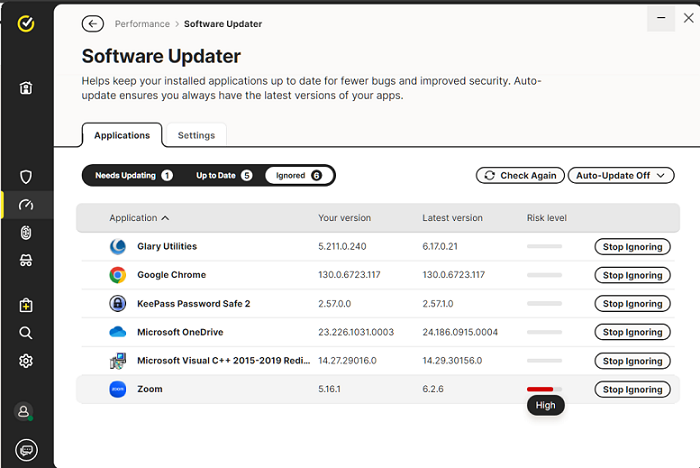Viewport: 700px width, 468px height.
Task: Open the account profile avatar
Action: pos(26,411)
